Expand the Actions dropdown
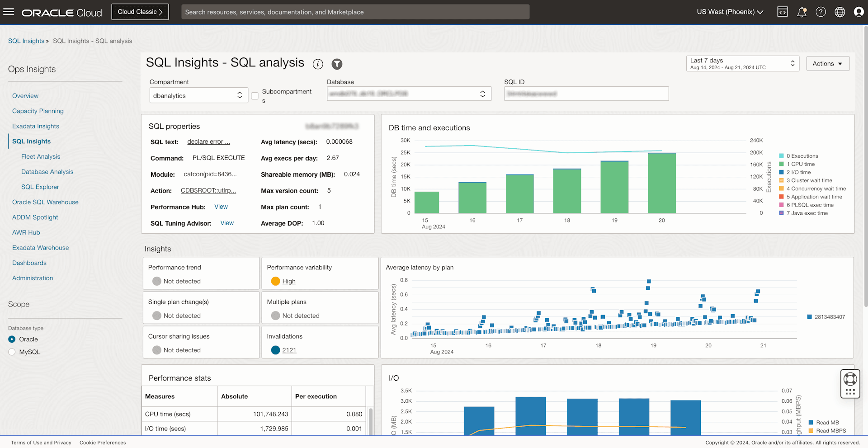Screen dimensions: 868x448 827,63
